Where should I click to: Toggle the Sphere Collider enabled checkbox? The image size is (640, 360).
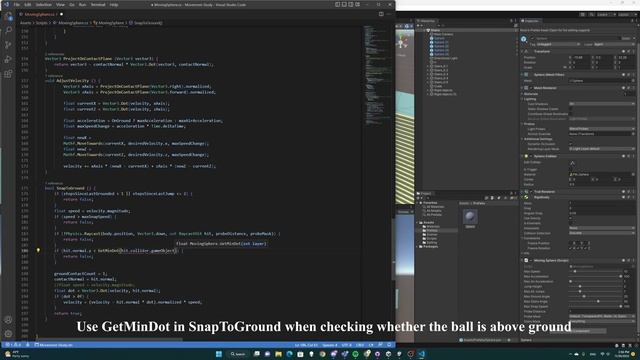531,156
